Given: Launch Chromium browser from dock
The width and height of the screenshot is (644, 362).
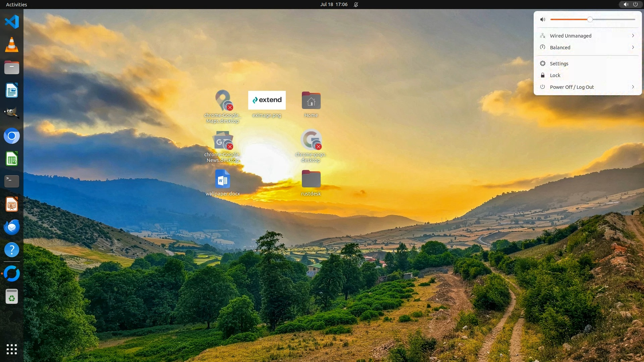Looking at the screenshot, I should tap(12, 136).
